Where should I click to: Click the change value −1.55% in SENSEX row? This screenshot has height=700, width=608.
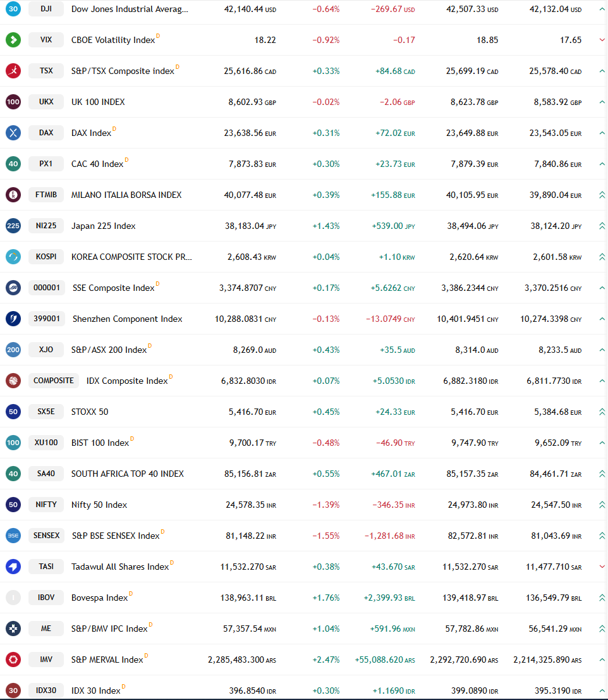[x=326, y=536]
